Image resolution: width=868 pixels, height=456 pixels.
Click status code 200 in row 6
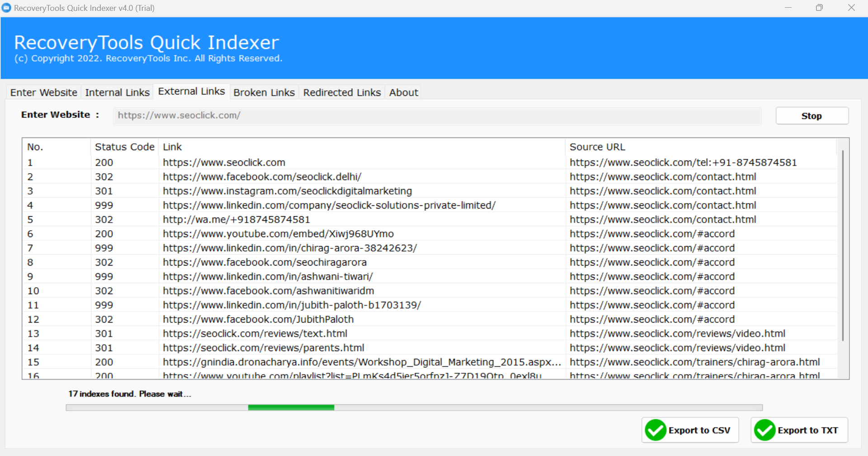click(104, 234)
